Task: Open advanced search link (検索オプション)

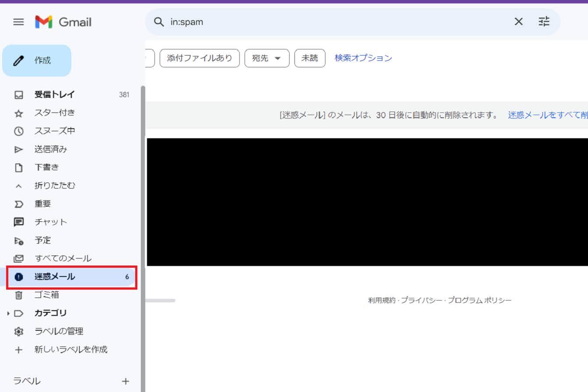Action: 363,58
